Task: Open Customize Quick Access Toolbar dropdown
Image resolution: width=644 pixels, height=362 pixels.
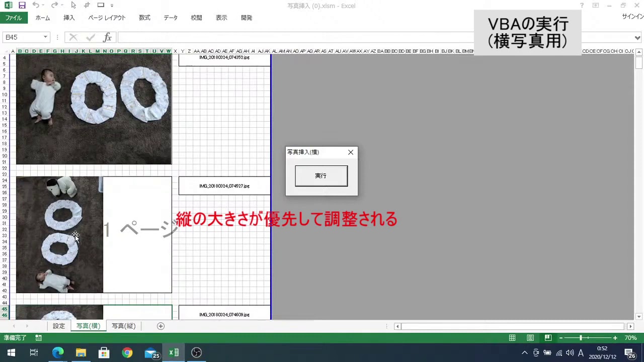Action: [112, 6]
